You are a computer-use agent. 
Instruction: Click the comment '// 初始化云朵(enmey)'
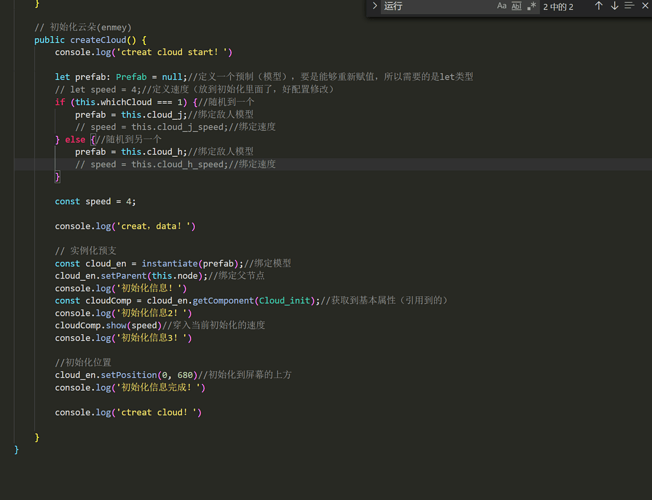[x=83, y=27]
